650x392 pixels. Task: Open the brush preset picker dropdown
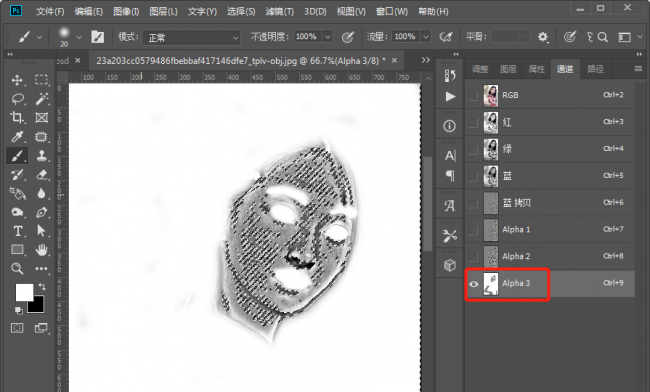(79, 37)
